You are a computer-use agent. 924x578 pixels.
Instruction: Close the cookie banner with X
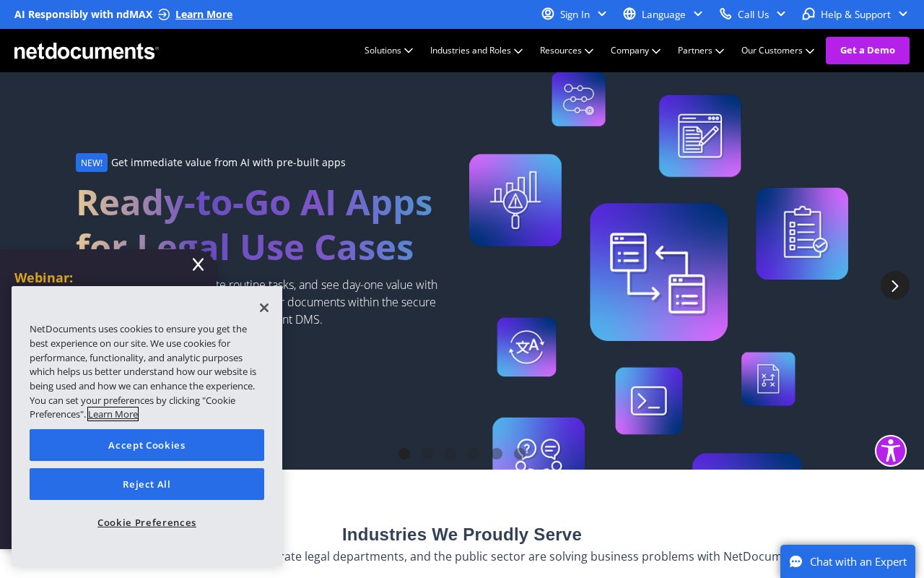264,308
